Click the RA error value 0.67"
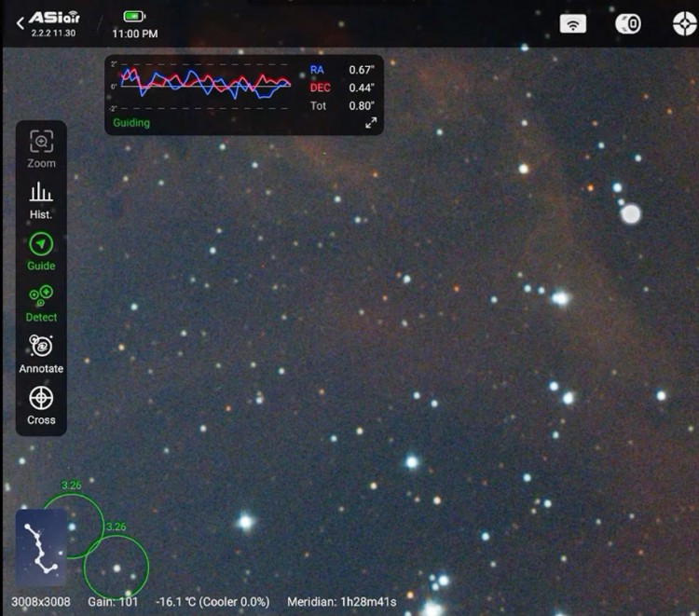The width and height of the screenshot is (699, 616). [362, 70]
